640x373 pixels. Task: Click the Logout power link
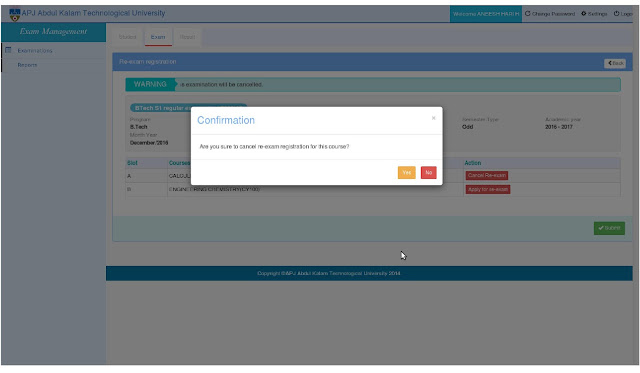tap(623, 14)
